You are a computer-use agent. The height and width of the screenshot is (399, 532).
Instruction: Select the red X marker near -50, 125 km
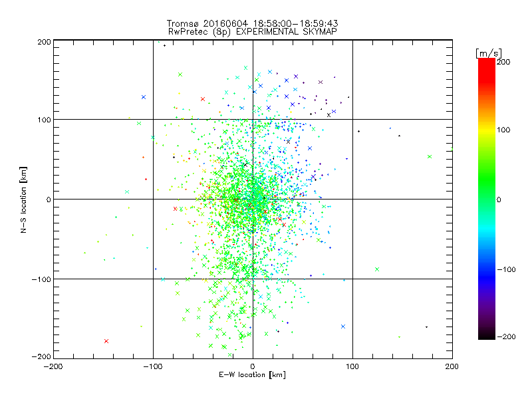203,99
